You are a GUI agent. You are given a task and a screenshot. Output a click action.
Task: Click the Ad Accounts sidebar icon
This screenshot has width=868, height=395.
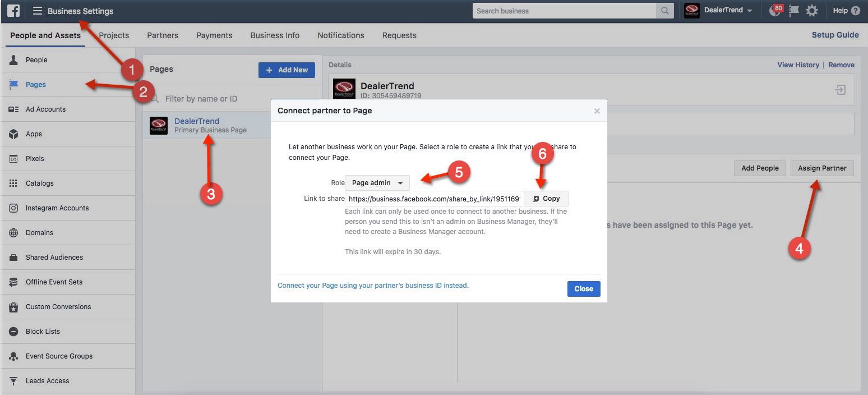tap(13, 109)
